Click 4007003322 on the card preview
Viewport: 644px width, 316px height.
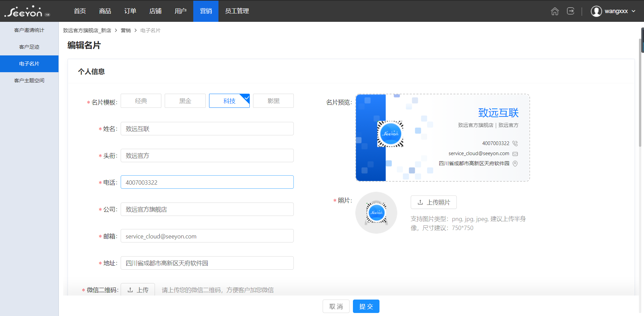click(x=496, y=143)
